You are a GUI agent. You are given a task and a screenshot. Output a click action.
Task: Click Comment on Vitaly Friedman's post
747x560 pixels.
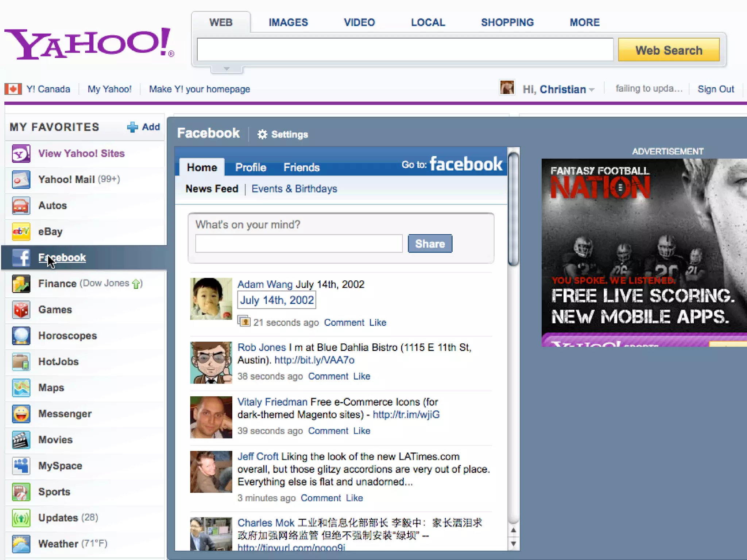[x=328, y=431]
